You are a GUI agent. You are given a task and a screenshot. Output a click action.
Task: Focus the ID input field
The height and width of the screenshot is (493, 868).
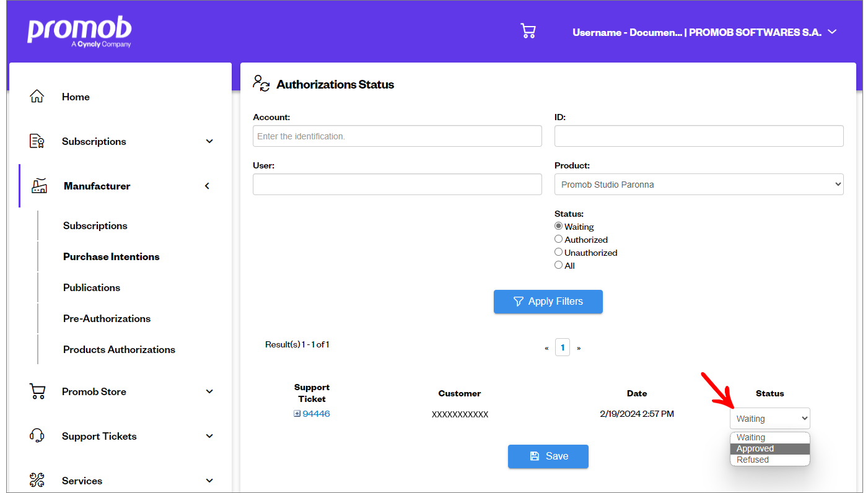[699, 136]
